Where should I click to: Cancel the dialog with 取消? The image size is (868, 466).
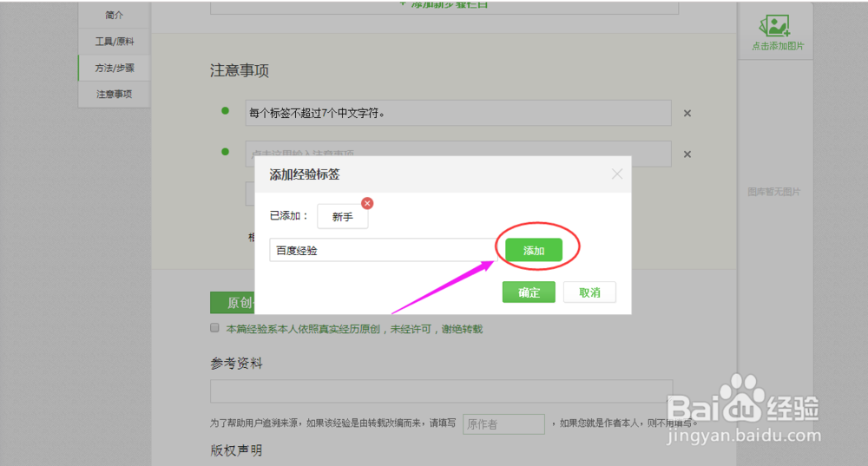[589, 292]
